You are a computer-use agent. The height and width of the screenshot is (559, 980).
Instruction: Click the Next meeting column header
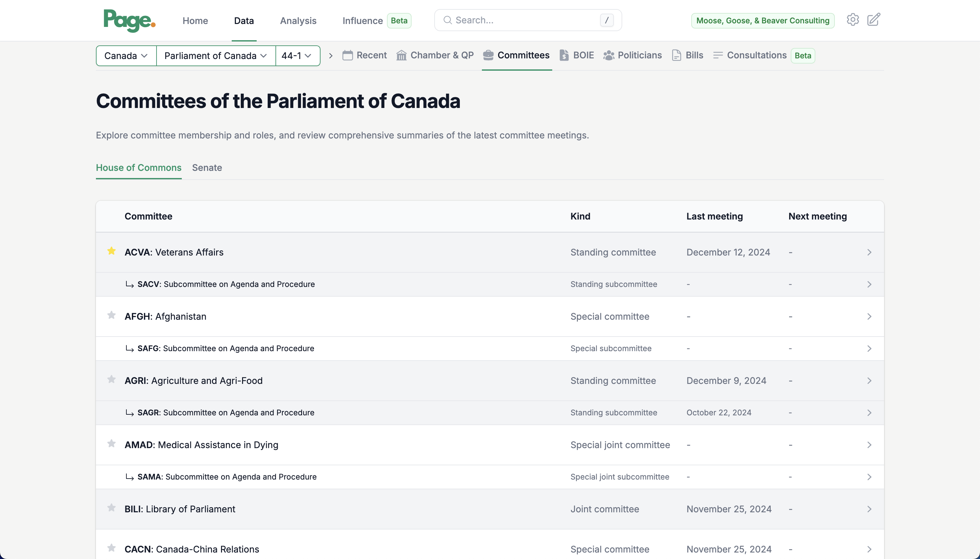(817, 217)
